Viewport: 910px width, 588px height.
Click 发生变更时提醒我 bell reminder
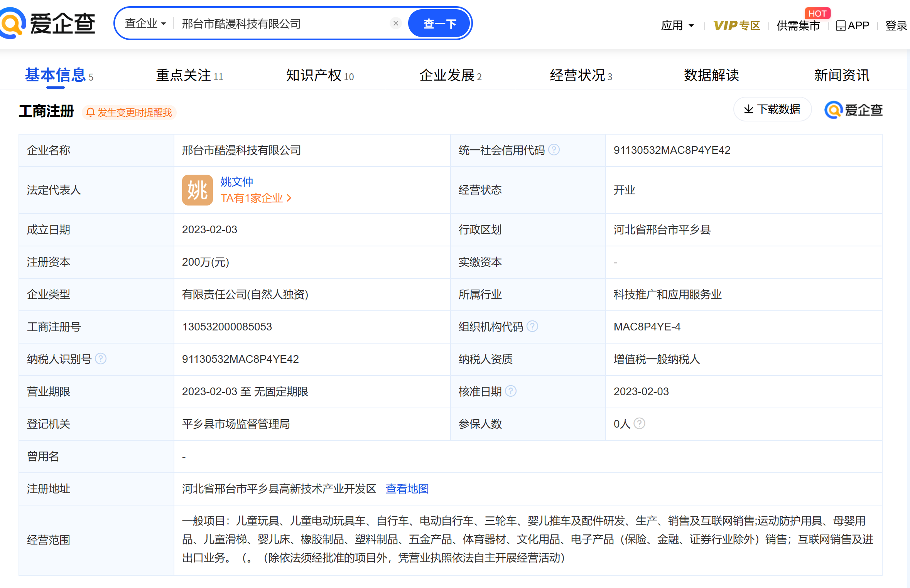129,112
